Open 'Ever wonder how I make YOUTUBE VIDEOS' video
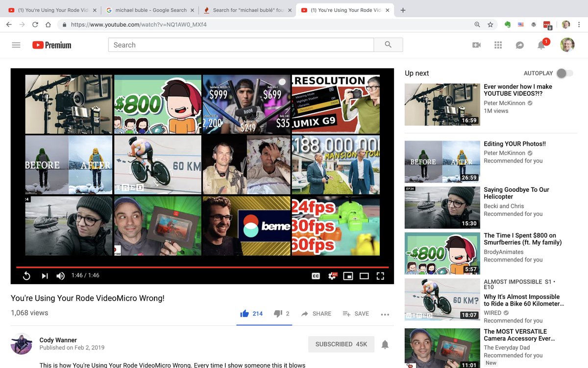The width and height of the screenshot is (588, 368). pos(517,90)
